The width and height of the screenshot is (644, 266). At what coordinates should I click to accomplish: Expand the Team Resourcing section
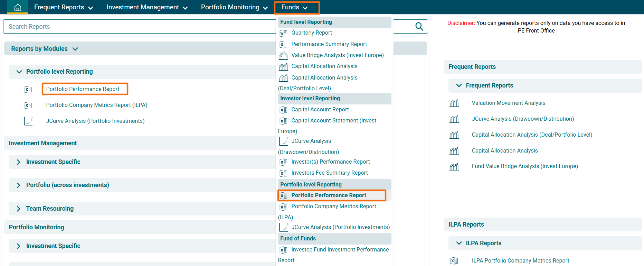19,209
